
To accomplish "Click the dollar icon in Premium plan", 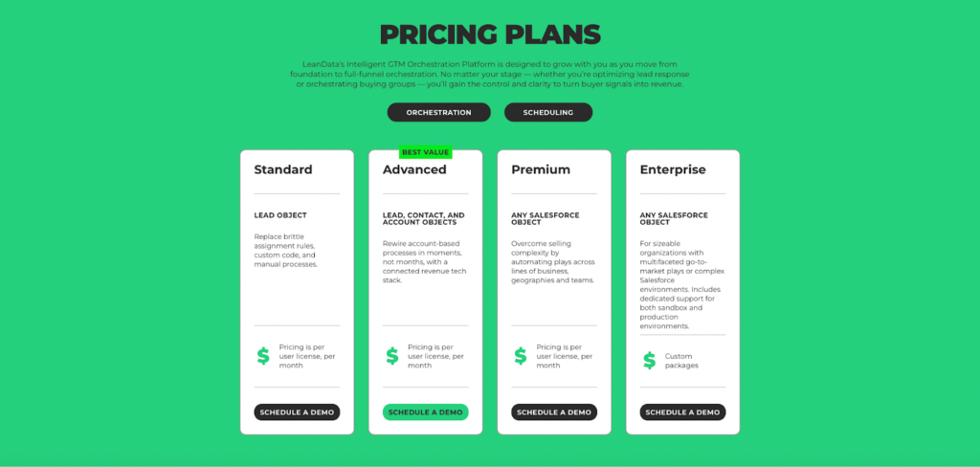I will [521, 356].
